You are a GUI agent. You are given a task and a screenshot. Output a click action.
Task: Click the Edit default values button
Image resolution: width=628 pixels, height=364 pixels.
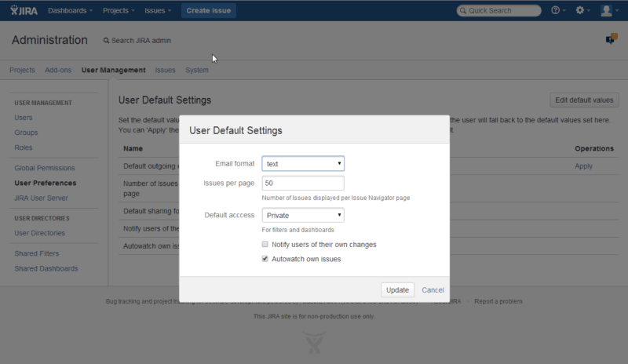point(584,100)
